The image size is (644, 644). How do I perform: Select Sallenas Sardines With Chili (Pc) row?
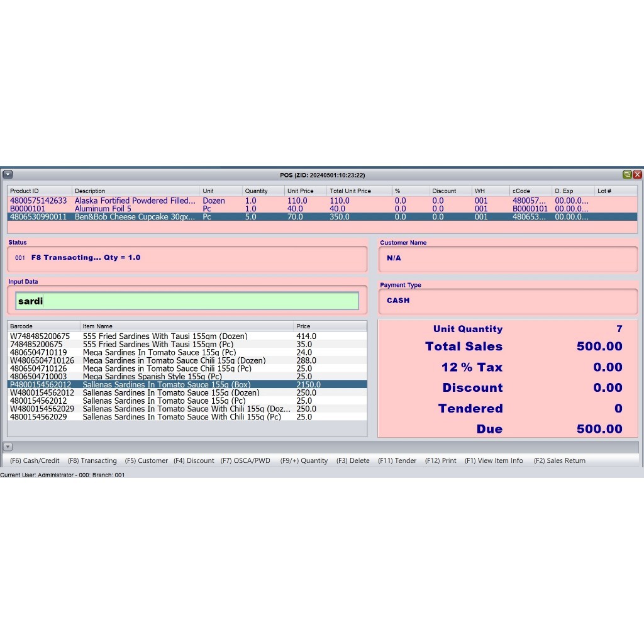click(x=187, y=417)
